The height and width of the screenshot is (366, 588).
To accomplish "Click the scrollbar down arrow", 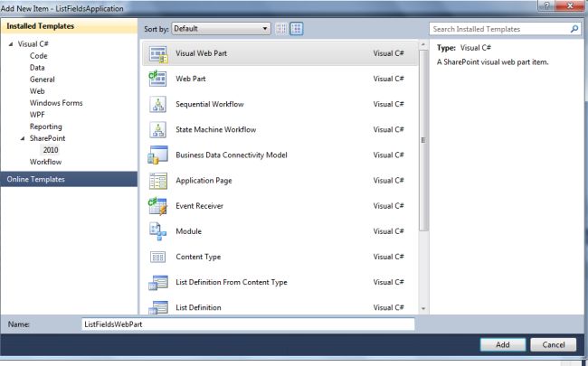I will 423,309.
